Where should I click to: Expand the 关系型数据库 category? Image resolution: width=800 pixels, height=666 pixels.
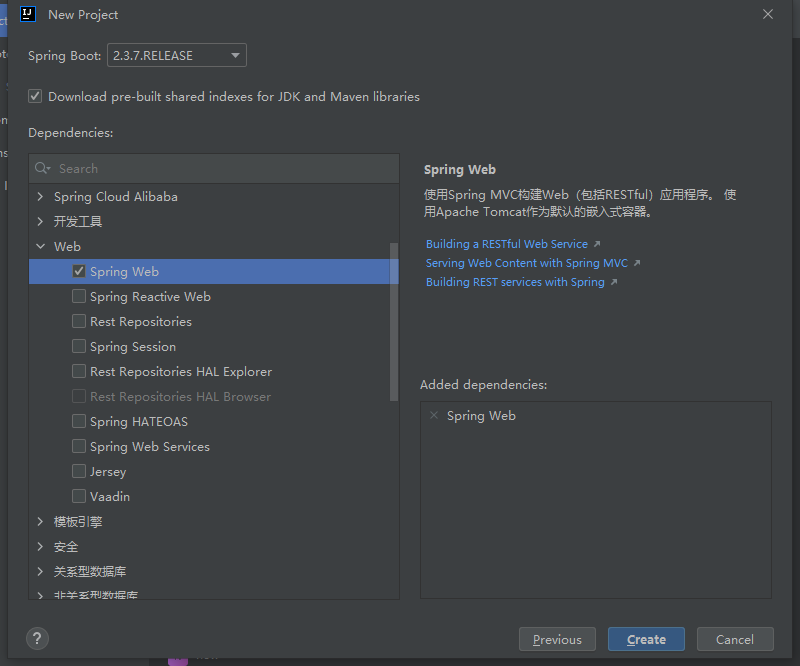coord(40,572)
